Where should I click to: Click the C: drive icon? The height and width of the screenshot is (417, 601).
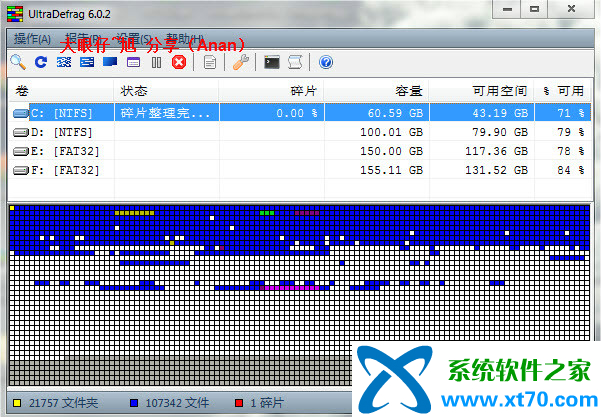pyautogui.click(x=21, y=113)
